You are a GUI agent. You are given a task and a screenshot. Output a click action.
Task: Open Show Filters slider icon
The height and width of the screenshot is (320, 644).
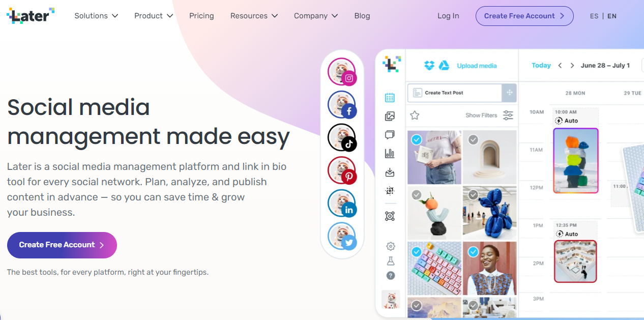(x=508, y=115)
